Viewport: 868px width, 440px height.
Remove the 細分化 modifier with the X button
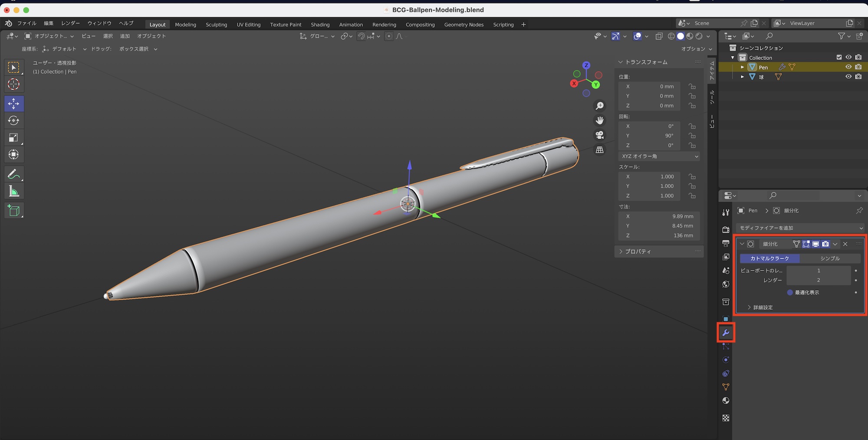(x=845, y=244)
